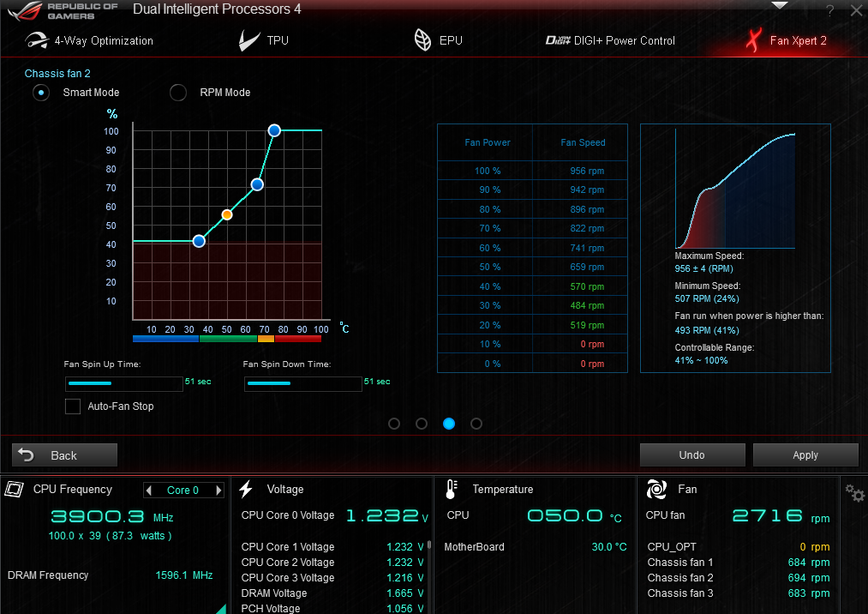Click the Back button
The height and width of the screenshot is (614, 868).
tap(64, 455)
